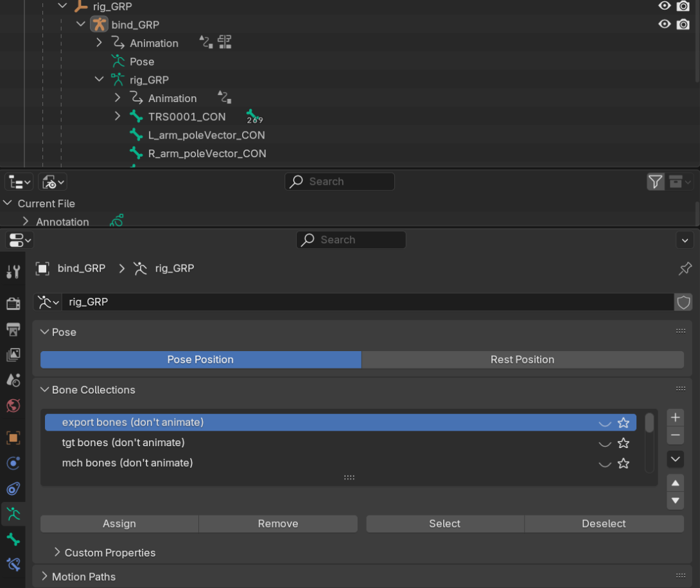The height and width of the screenshot is (588, 700).
Task: Open the Render properties tab
Action: (13, 304)
